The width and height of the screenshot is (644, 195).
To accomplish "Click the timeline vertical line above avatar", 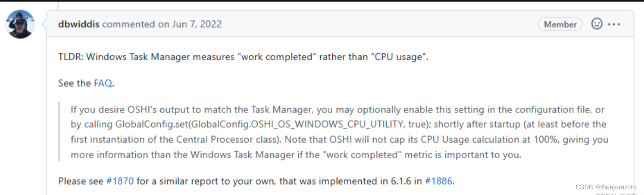I will click(59, 5).
